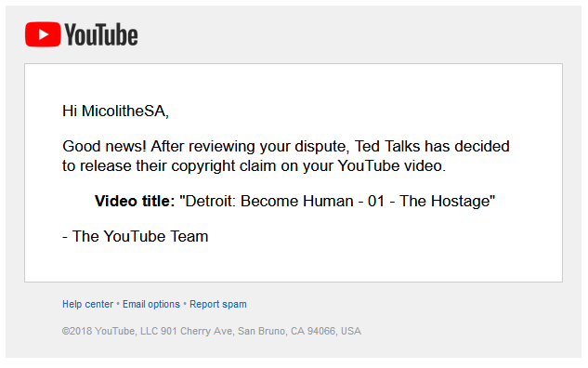Image resolution: width=588 pixels, height=368 pixels.
Task: Click the "YouTube video." words ending the paragraph
Action: tap(392, 165)
